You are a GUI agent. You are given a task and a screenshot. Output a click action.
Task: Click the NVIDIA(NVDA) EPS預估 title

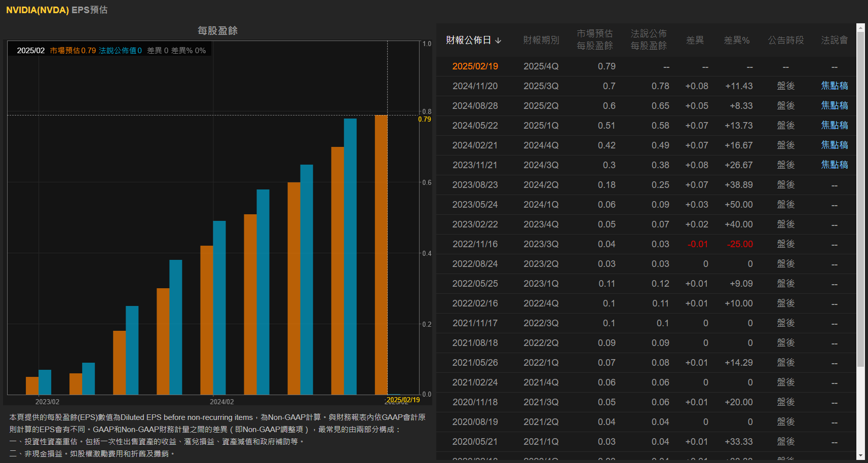click(x=57, y=10)
